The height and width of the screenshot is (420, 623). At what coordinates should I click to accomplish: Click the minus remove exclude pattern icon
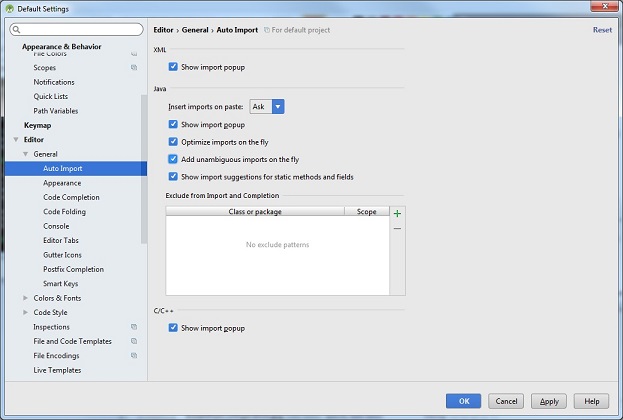[x=397, y=229]
